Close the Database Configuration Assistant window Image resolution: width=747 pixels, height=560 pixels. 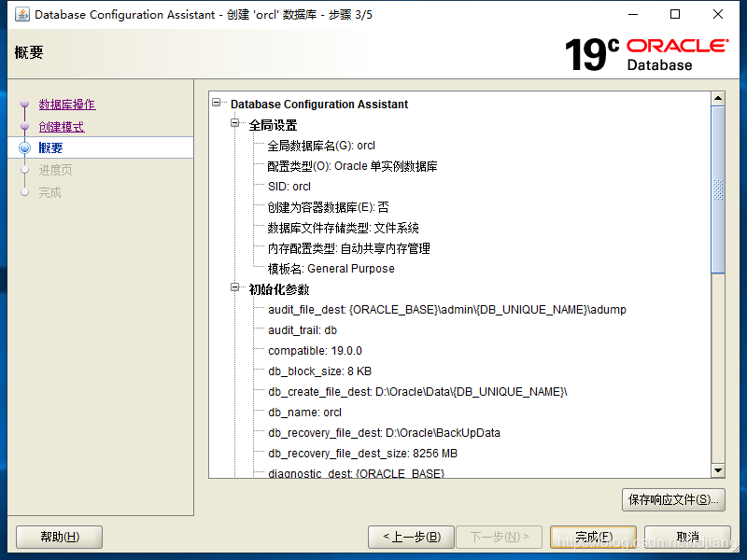718,15
